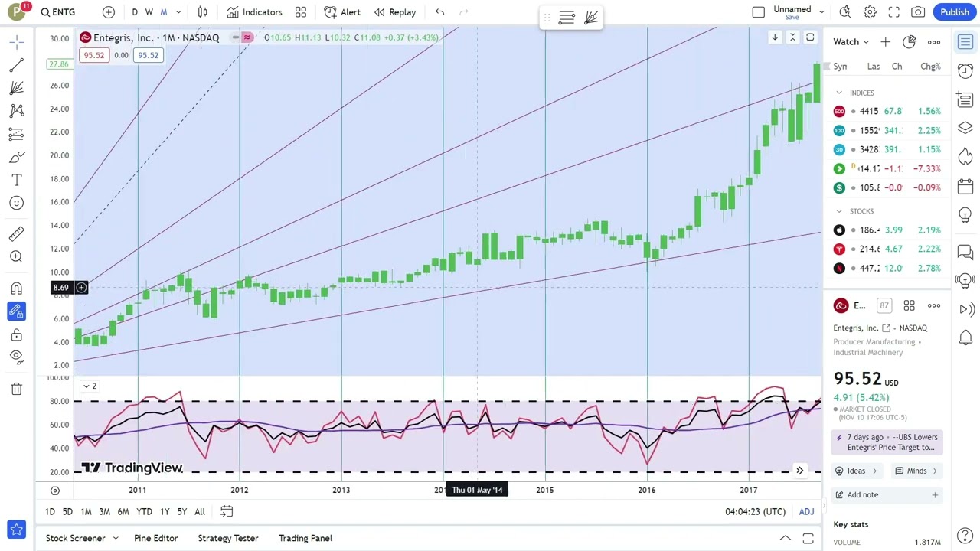Open the emoji icons tool
The height and width of the screenshot is (551, 980).
16,203
